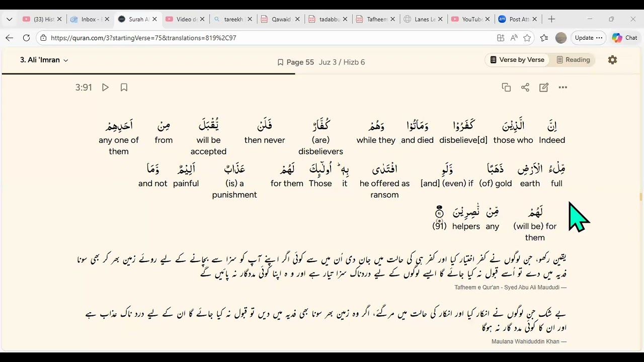Open the verse more-options ellipsis menu

tap(563, 87)
